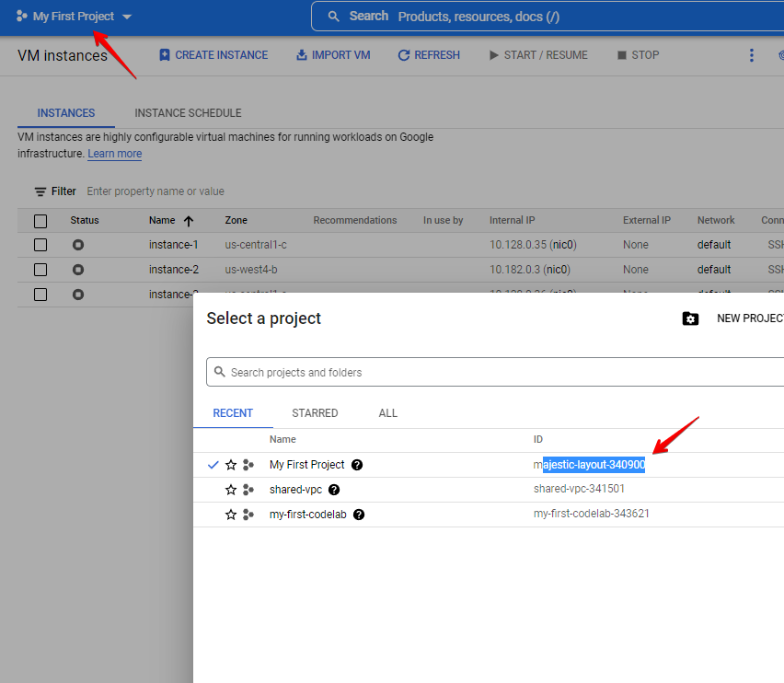This screenshot has height=683, width=784.
Task: Click the Start / Resume play triangle icon
Action: point(494,55)
